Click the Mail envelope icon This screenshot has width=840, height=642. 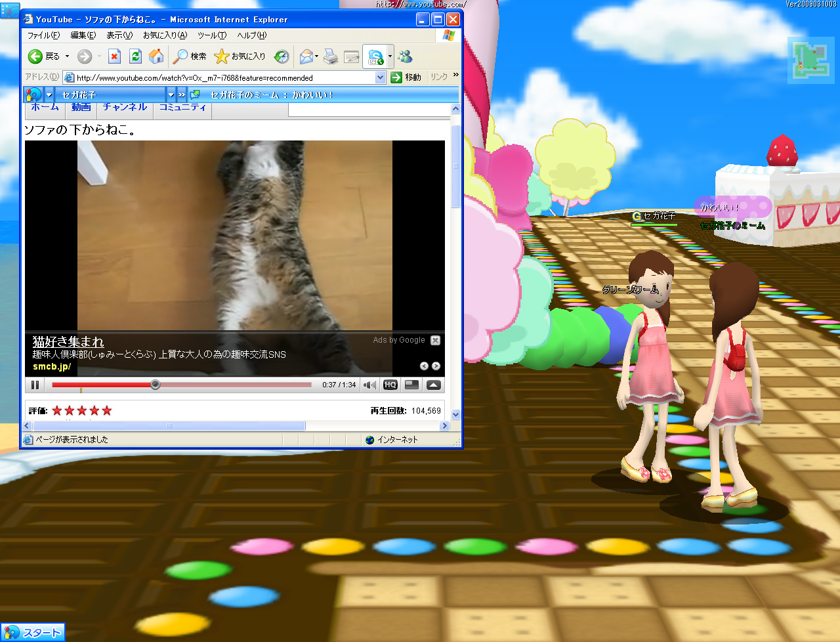point(306,56)
